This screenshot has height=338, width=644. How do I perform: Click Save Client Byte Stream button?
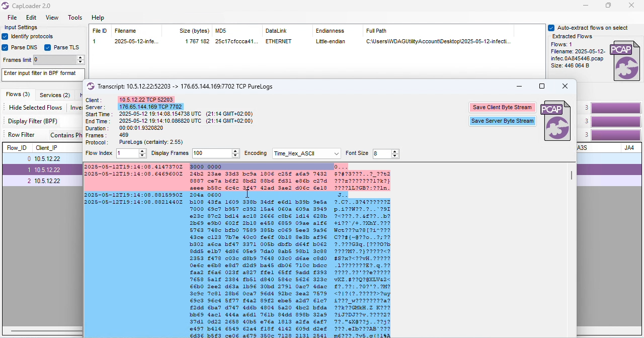[503, 108]
